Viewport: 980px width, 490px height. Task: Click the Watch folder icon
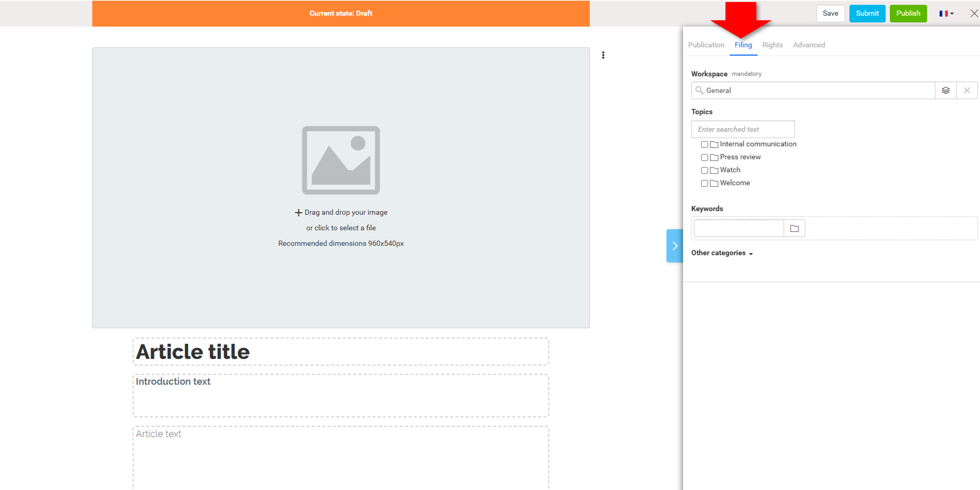[x=714, y=170]
